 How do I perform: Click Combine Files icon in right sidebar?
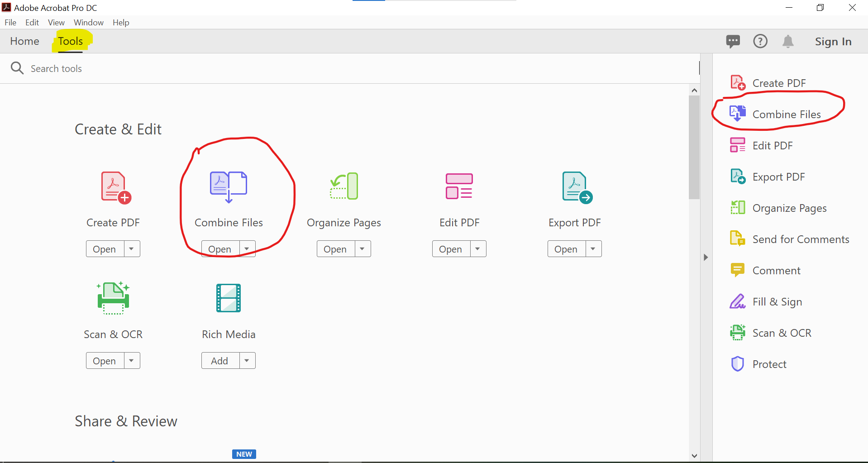pyautogui.click(x=738, y=114)
